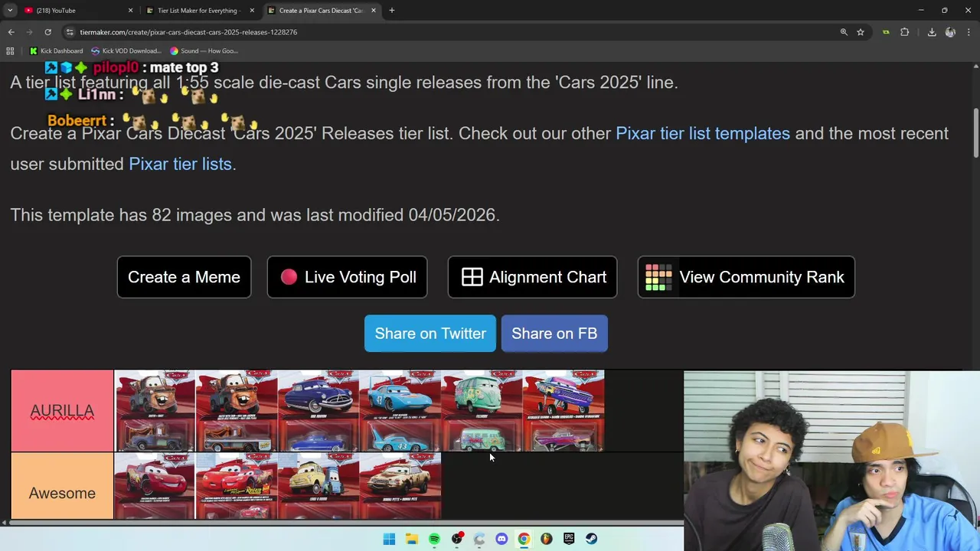The image size is (980, 551).
Task: Click the browser forward arrow
Action: (29, 32)
